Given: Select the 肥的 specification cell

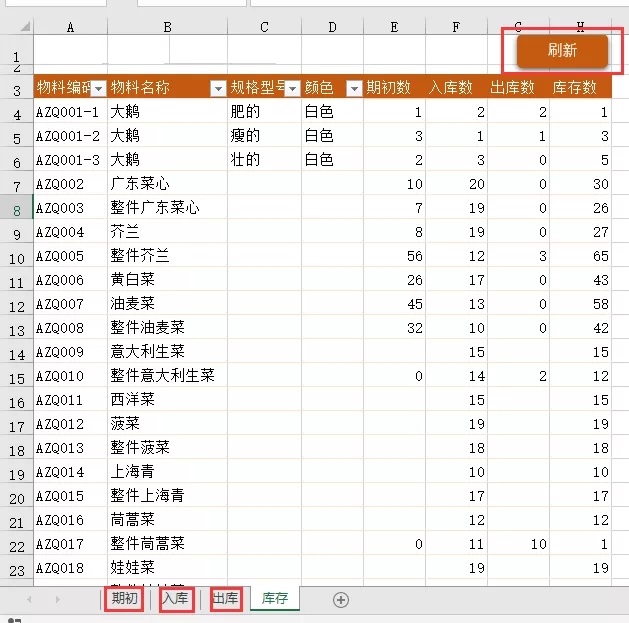Looking at the screenshot, I should pyautogui.click(x=264, y=111).
